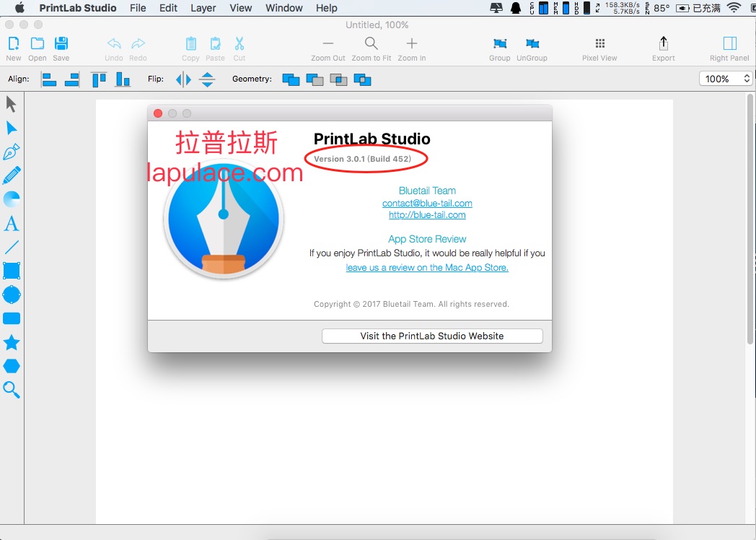
Task: Flip selection vertically
Action: coord(207,79)
